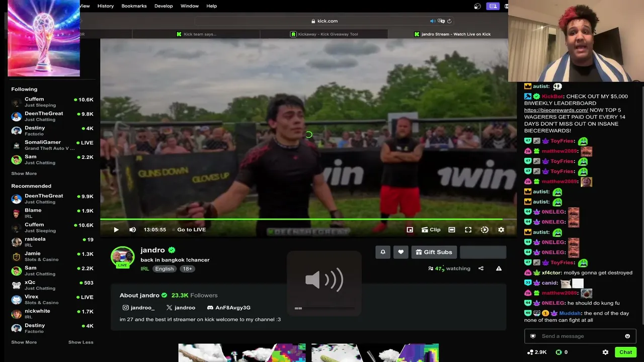Image resolution: width=644 pixels, height=362 pixels.
Task: Open SomaliGamer channel in sidebar
Action: tap(52, 145)
